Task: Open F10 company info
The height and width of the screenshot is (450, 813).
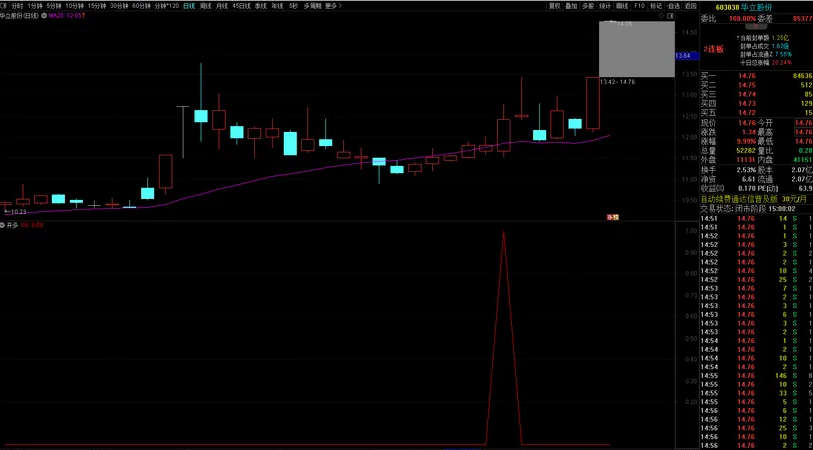Action: pyautogui.click(x=639, y=6)
